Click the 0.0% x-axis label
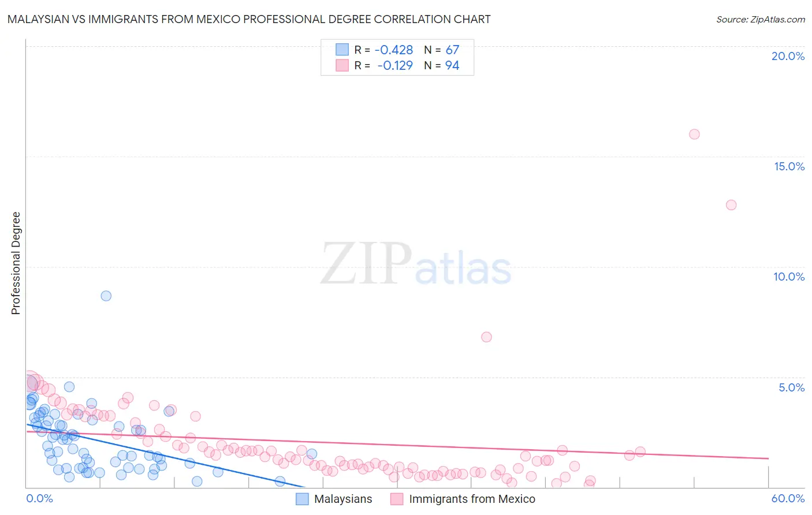The height and width of the screenshot is (515, 812). [39, 498]
